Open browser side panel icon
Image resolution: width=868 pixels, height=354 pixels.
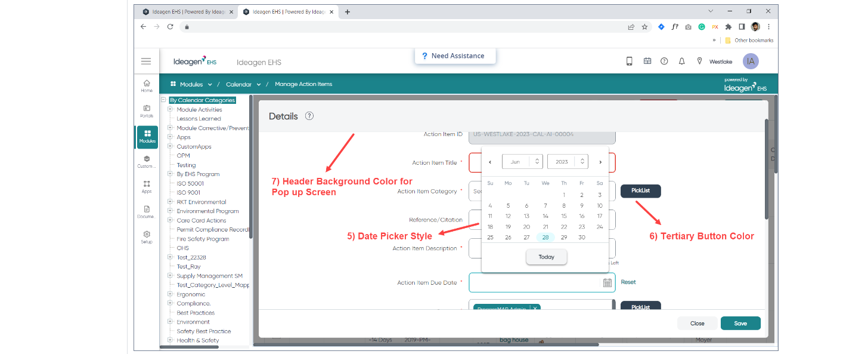point(742,27)
